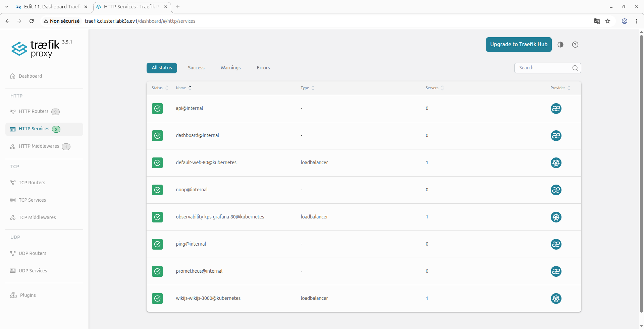644x329 pixels.
Task: Open the tab search dropdown arrow
Action: coord(7,7)
